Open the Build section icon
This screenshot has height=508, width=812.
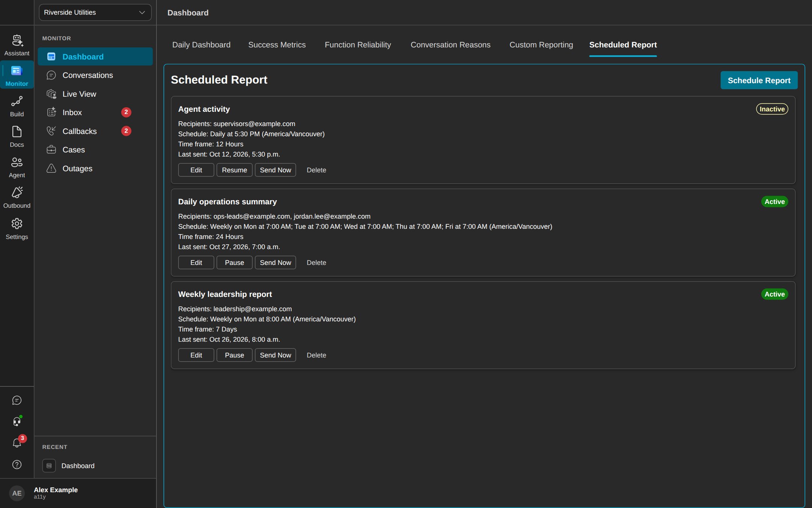click(17, 102)
